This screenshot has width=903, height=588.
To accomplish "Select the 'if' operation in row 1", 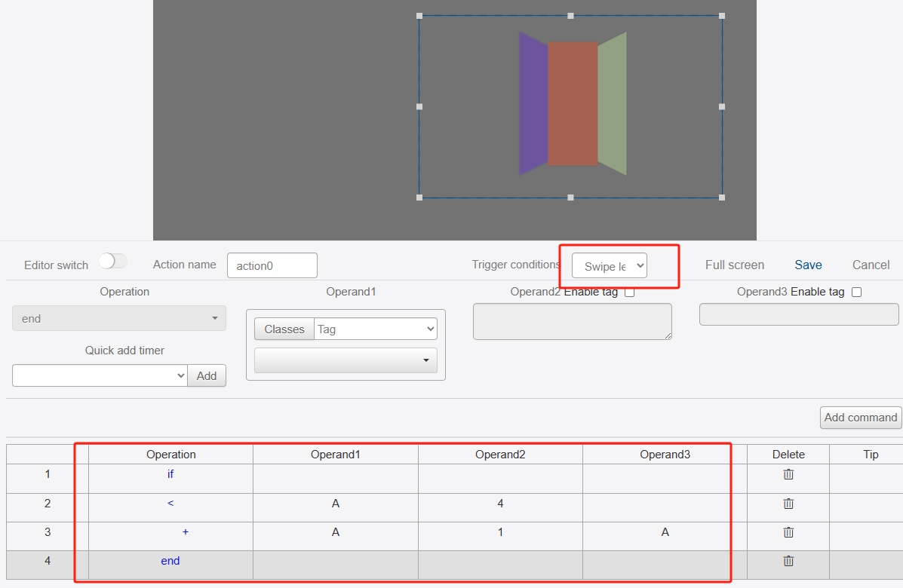I will pyautogui.click(x=170, y=474).
